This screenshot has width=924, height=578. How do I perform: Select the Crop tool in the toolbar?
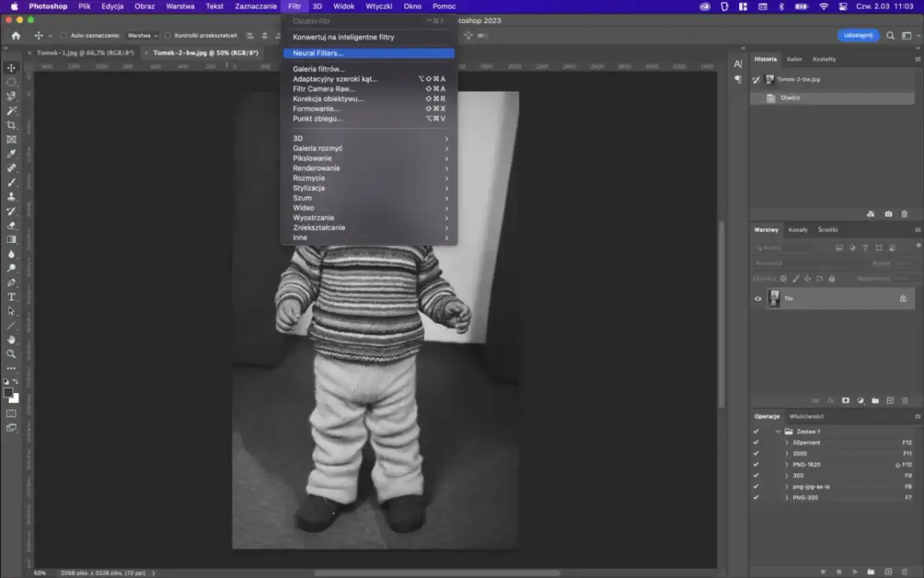click(x=12, y=125)
